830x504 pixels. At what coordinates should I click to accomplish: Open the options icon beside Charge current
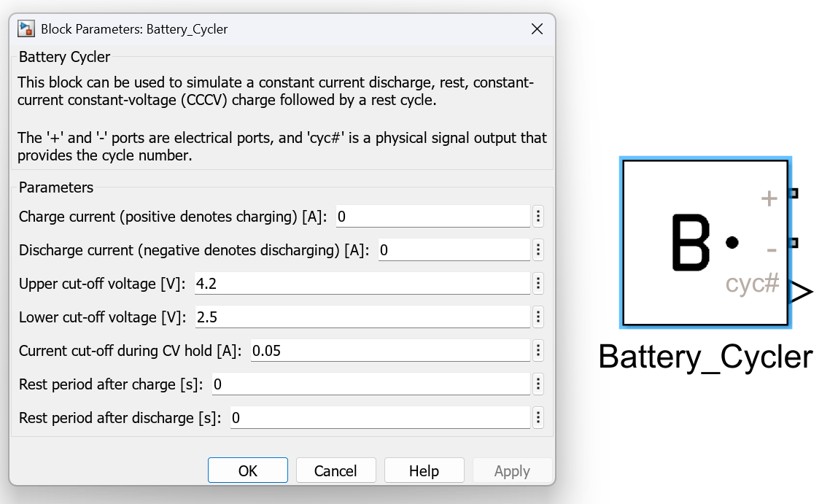click(x=538, y=216)
